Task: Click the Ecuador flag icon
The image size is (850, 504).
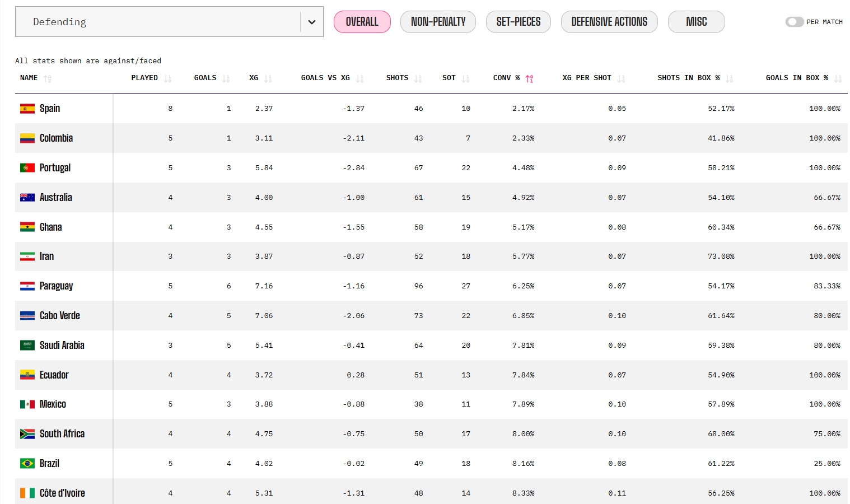Action: click(x=27, y=375)
